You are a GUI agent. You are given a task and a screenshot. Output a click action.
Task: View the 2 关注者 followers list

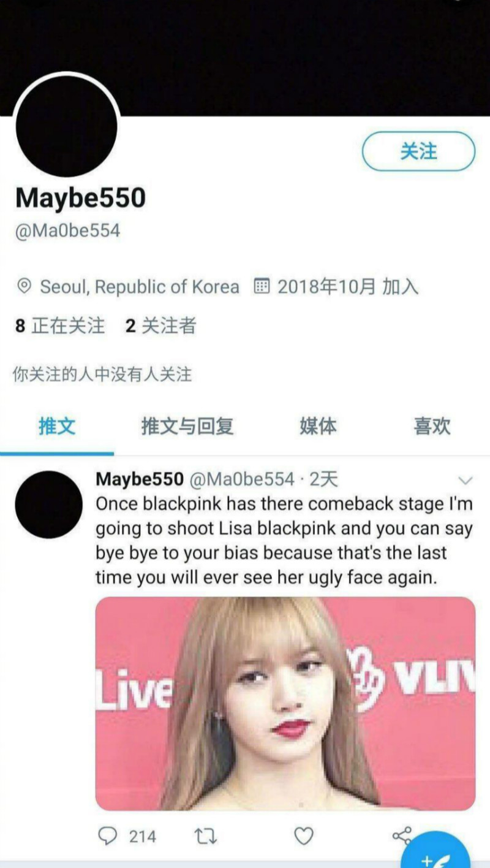pos(160,325)
